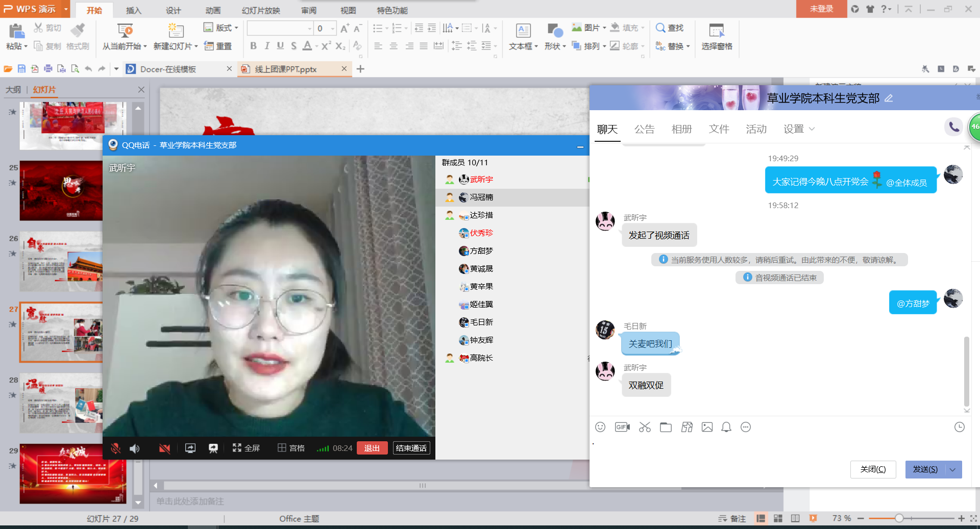This screenshot has height=529, width=980.
Task: Expand the 设置 dropdown in group chat
Action: [x=799, y=129]
